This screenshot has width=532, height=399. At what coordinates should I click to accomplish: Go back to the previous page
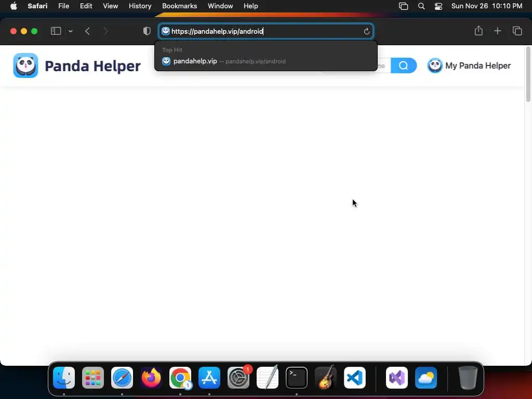click(x=87, y=31)
